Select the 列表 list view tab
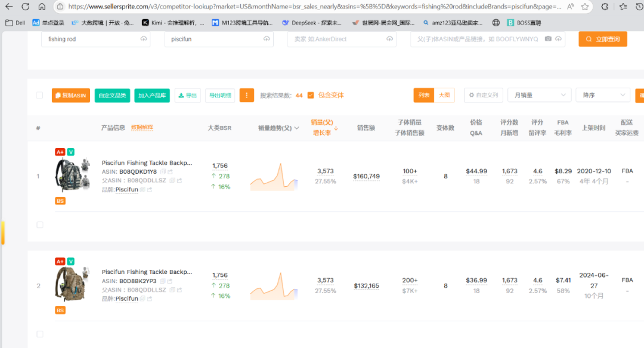Screen dimensions: 644x348 pos(424,96)
